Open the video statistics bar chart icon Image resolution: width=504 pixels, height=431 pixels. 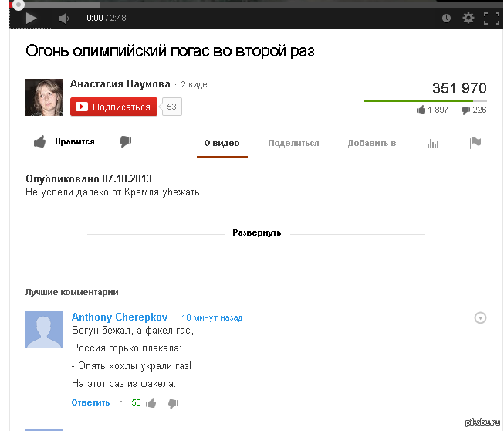pyautogui.click(x=433, y=143)
